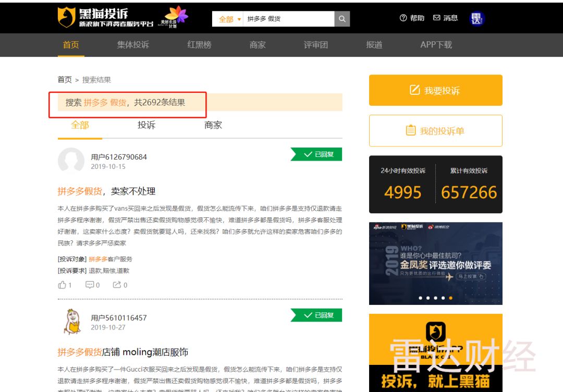Click the 黑猫投诉 logo
Image resolution: width=563 pixels, height=392 pixels.
tap(105, 18)
